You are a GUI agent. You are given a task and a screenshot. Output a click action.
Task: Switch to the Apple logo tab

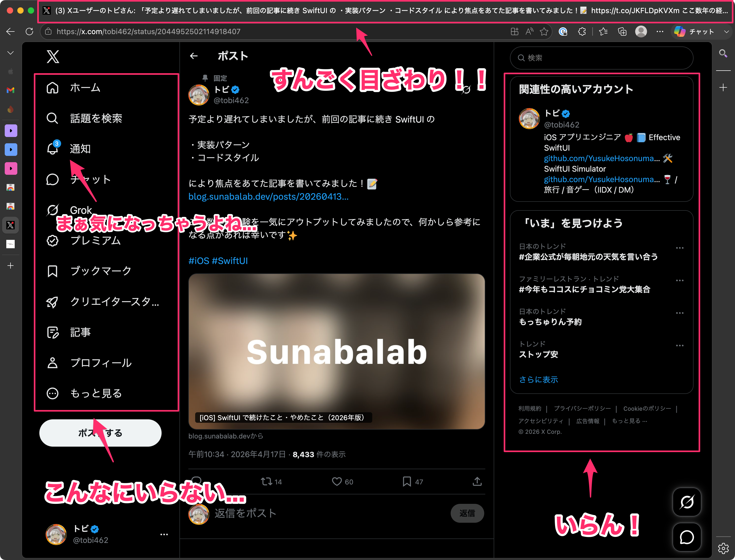(x=11, y=71)
